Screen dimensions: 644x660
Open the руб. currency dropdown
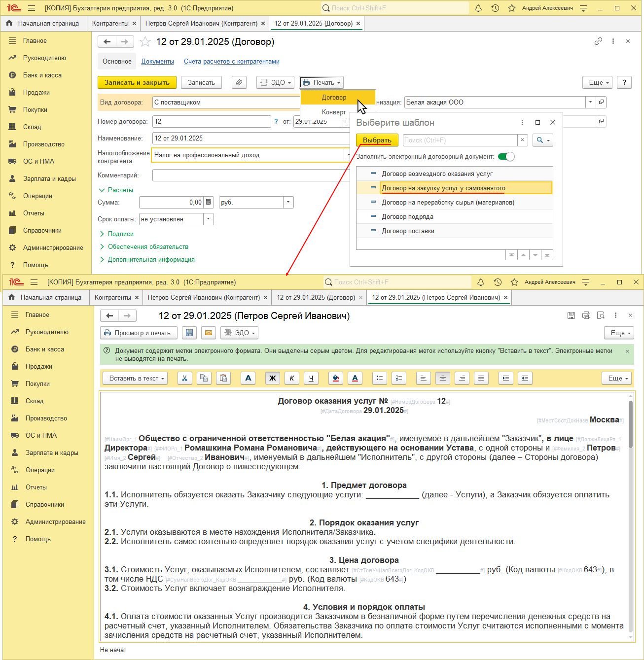[x=288, y=202]
